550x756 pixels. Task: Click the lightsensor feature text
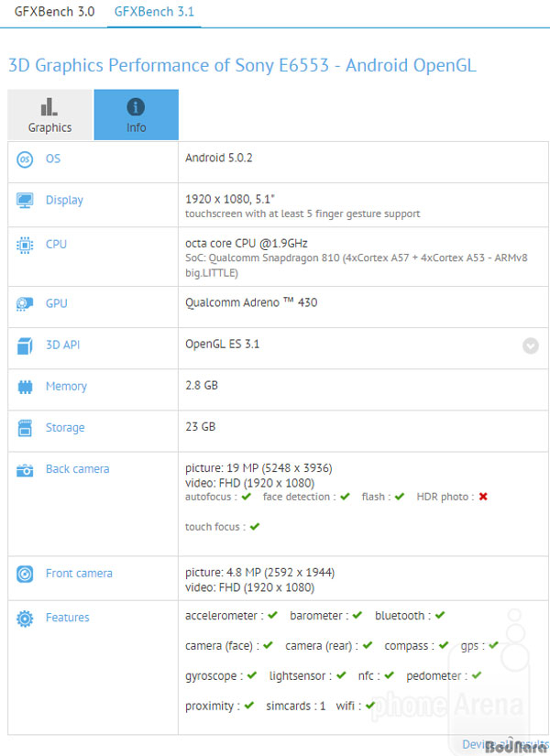coord(300,676)
